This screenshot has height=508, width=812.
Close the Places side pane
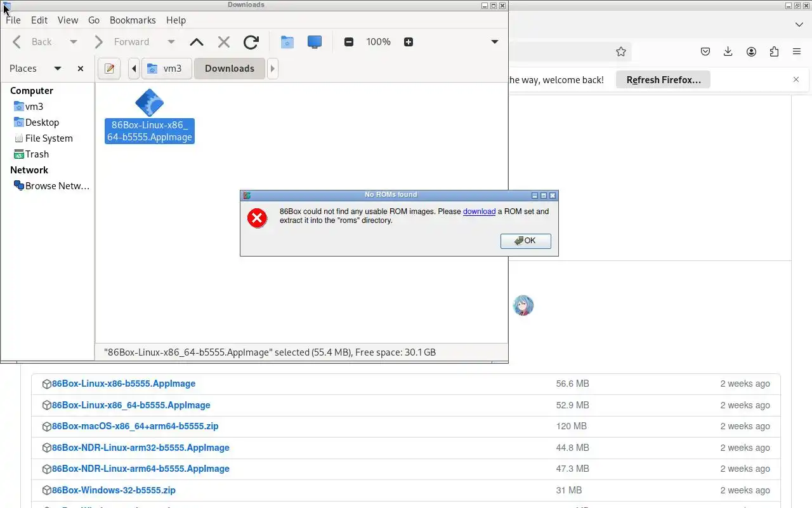coord(81,69)
